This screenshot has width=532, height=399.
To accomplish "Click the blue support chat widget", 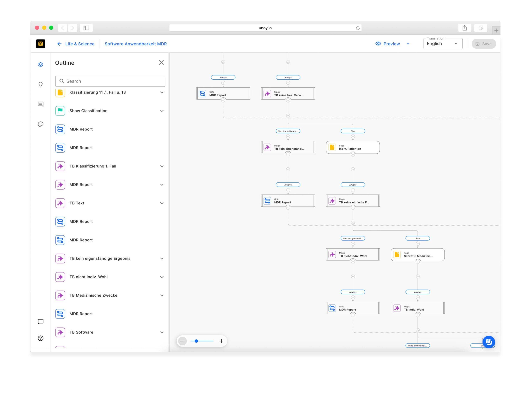I will tap(489, 342).
